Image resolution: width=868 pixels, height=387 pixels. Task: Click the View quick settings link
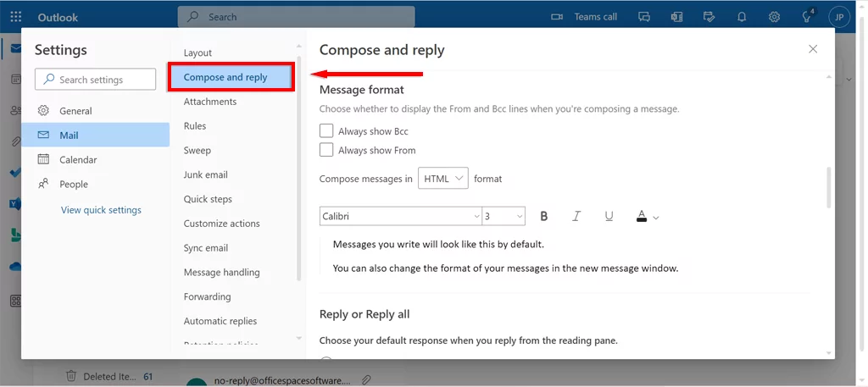pyautogui.click(x=101, y=209)
